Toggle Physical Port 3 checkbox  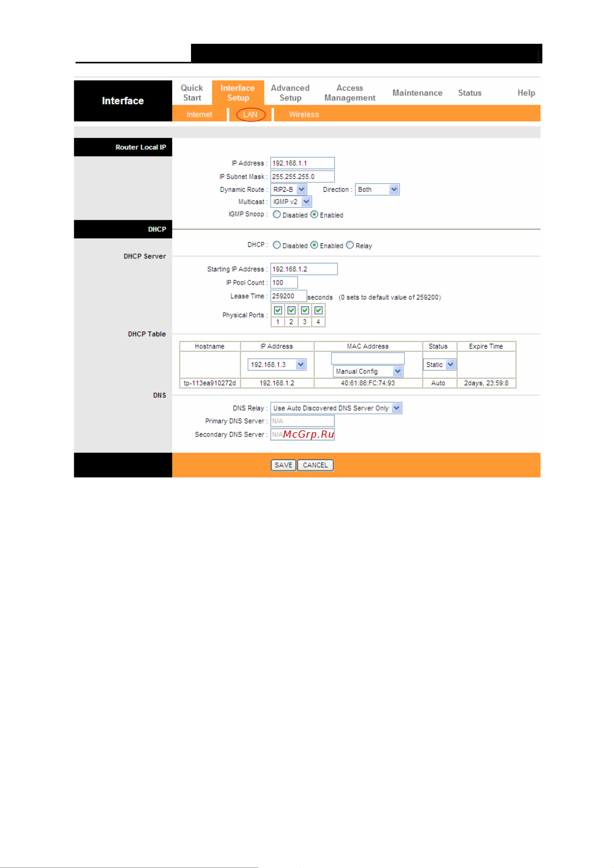pyautogui.click(x=305, y=310)
